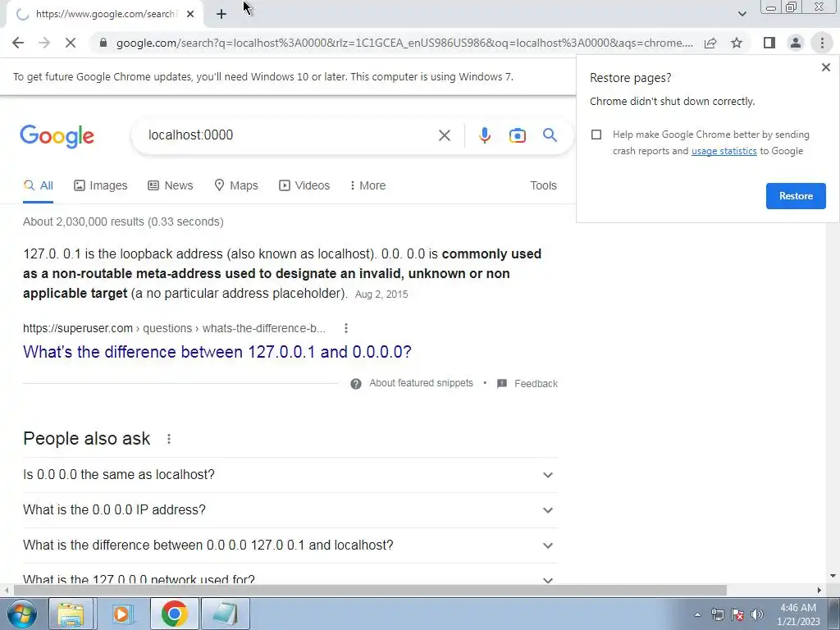
Task: Search by image with camera icon
Action: click(x=517, y=135)
